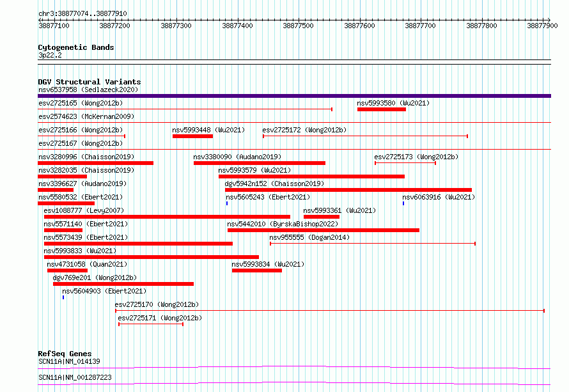Open esv2574623 (McKernan2009) variant details

[x=86, y=116]
